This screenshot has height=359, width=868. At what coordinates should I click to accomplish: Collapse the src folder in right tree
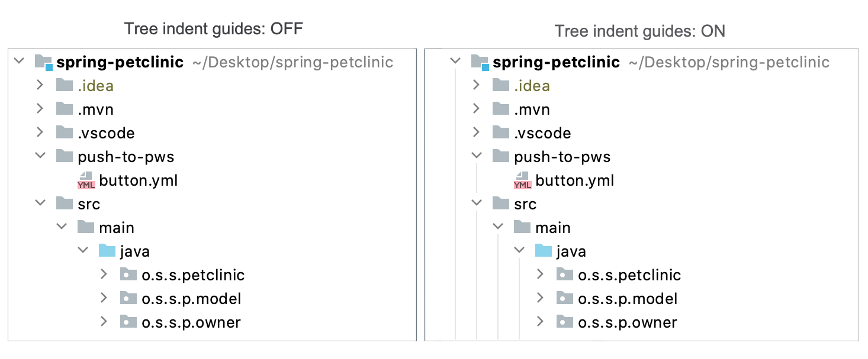tap(477, 203)
